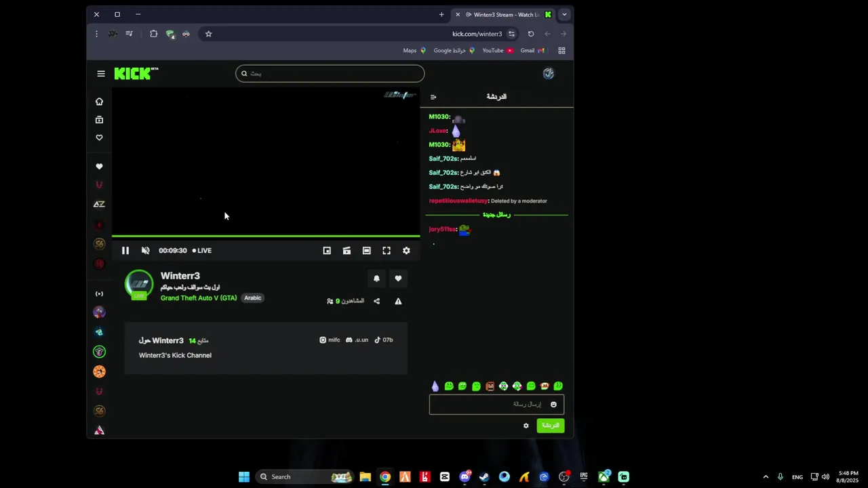This screenshot has height=488, width=868.
Task: Open Steam from taskbar
Action: [x=484, y=477]
